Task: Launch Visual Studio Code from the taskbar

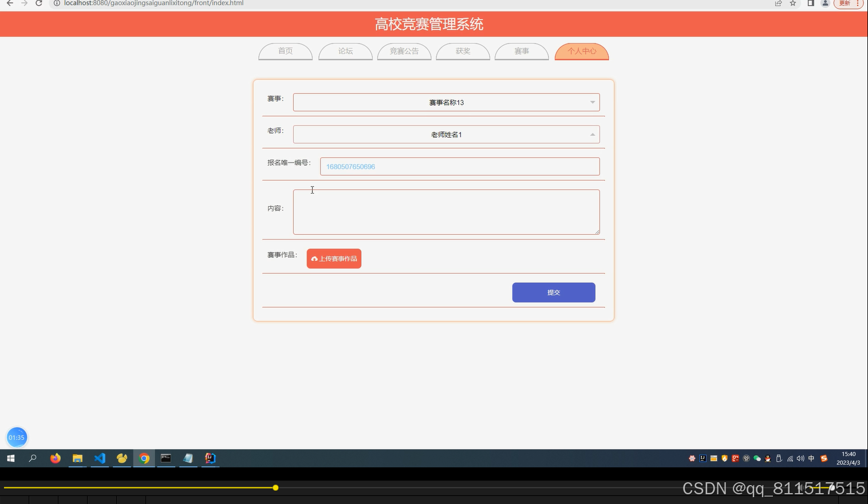Action: tap(100, 458)
